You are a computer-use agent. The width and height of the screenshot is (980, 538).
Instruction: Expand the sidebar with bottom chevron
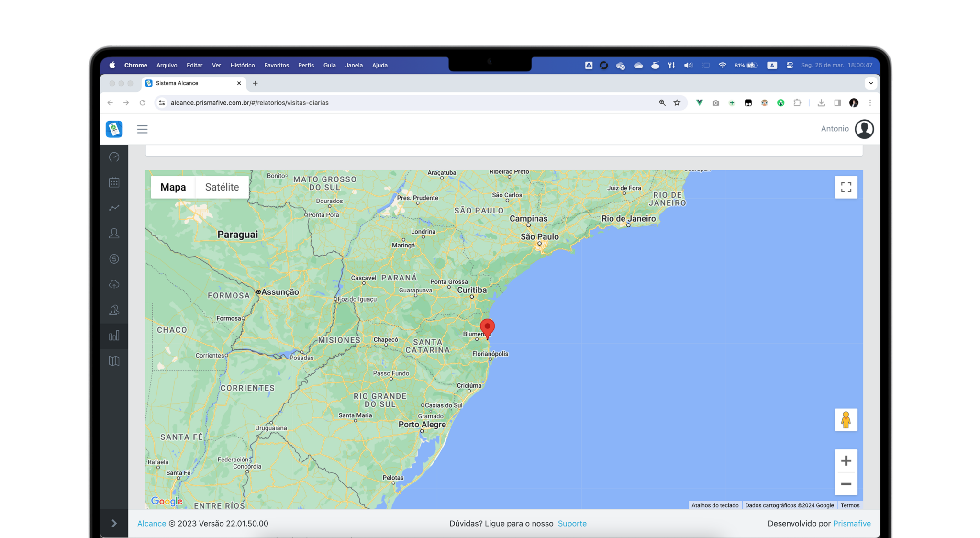click(x=114, y=523)
